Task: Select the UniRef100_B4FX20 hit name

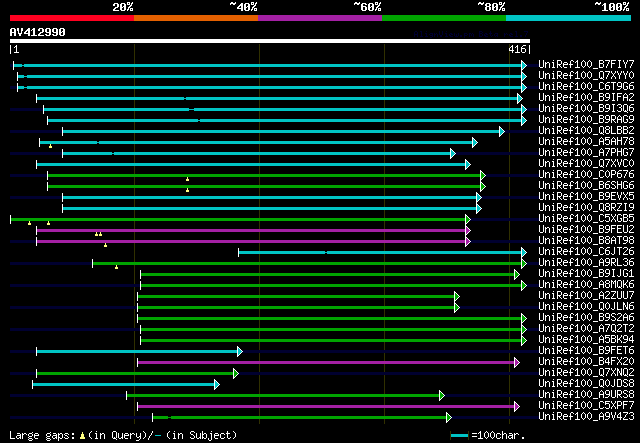Action: coord(586,362)
